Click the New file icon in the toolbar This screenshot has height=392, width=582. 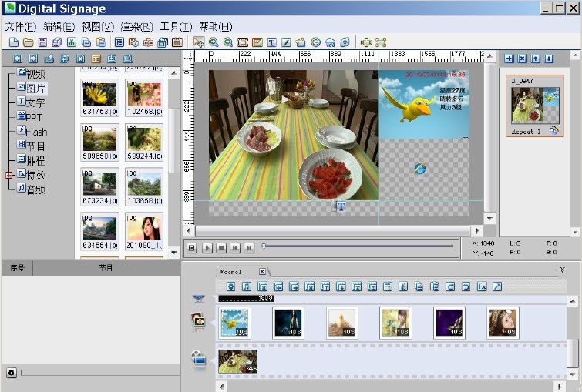tap(13, 42)
